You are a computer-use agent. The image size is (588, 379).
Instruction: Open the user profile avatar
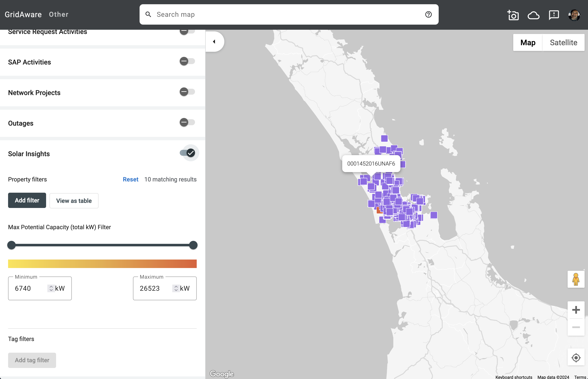[x=574, y=15]
